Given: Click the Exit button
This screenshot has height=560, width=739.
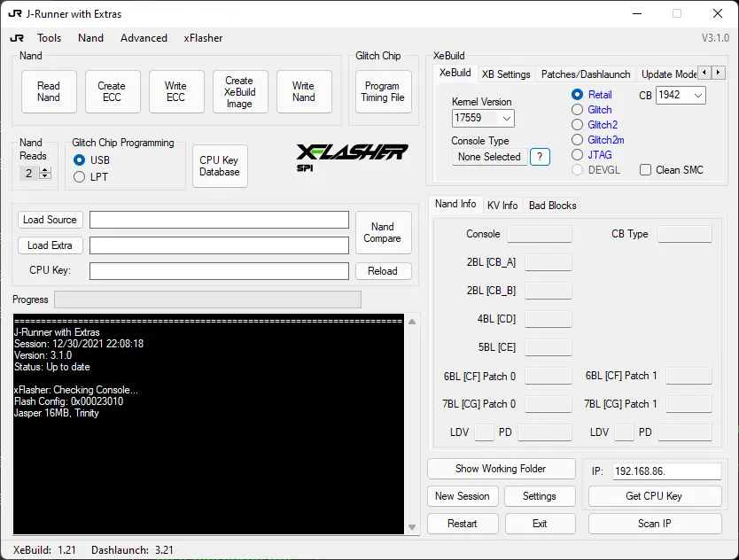Looking at the screenshot, I should click(540, 524).
